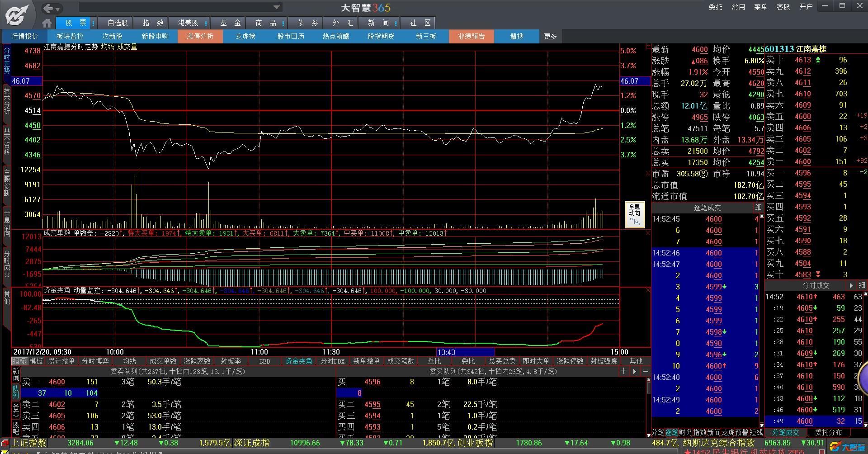
Task: Open 行情报价 page
Action: 25,36
